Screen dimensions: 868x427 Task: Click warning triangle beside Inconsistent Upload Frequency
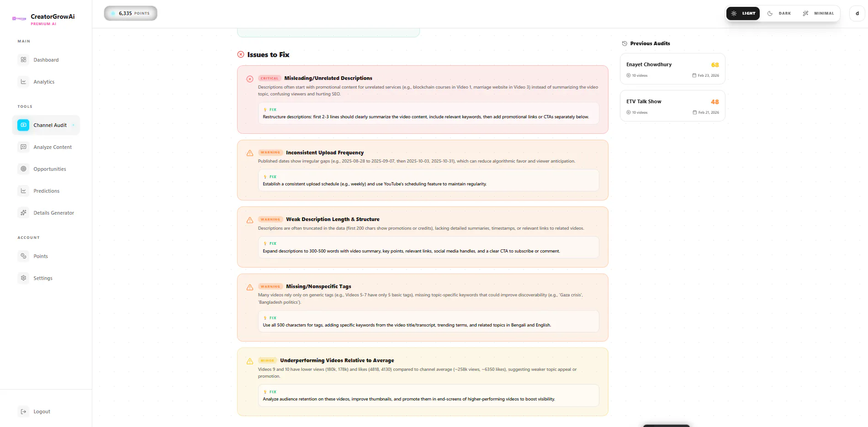250,153
